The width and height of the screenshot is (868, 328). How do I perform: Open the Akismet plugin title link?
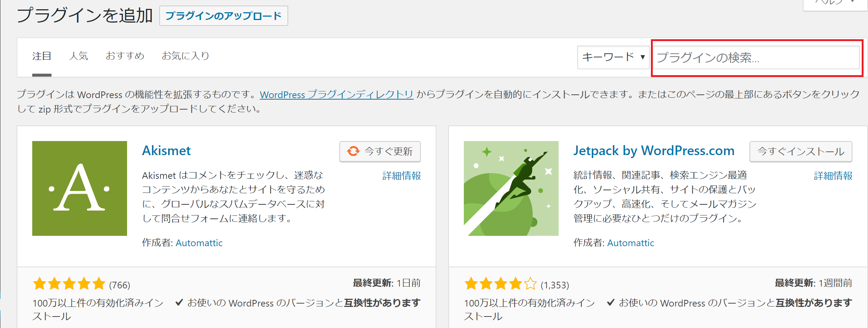pos(166,151)
